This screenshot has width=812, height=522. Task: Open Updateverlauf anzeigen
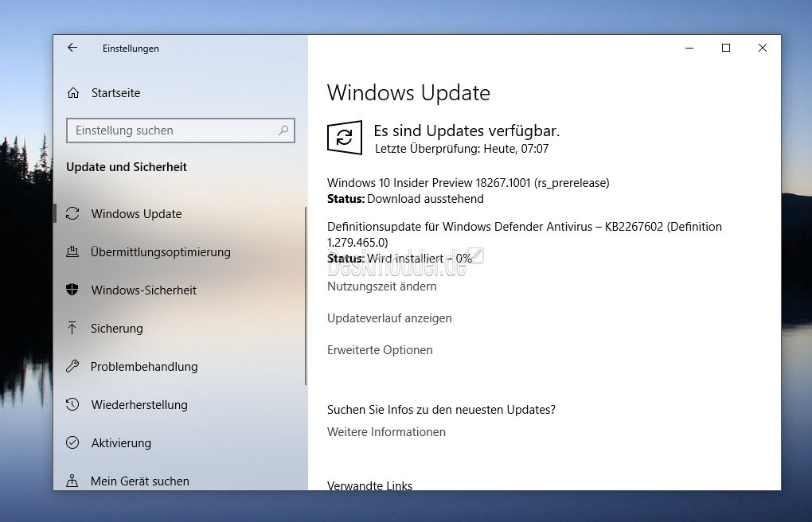(389, 318)
